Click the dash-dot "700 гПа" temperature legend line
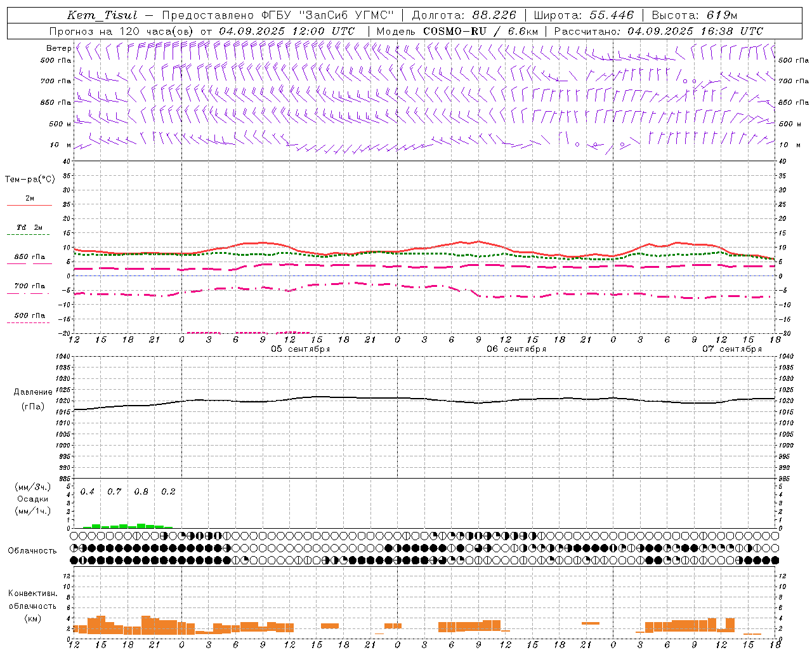812x650 pixels. coord(28,293)
